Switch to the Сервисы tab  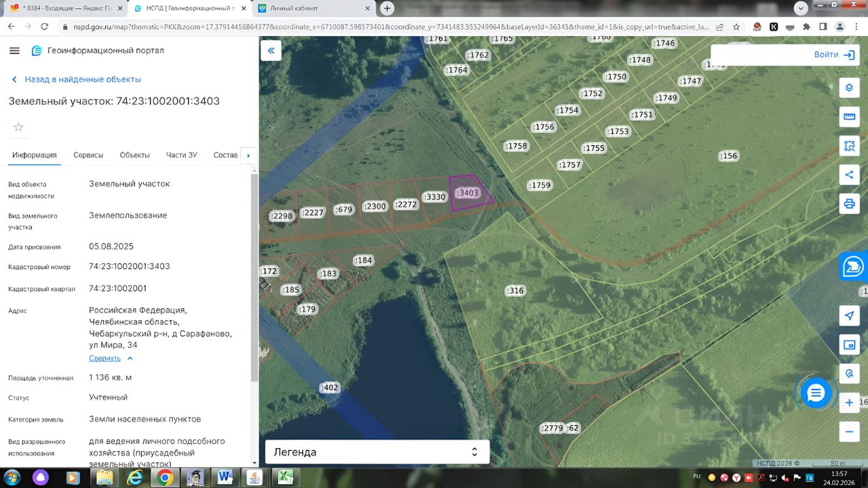[88, 155]
